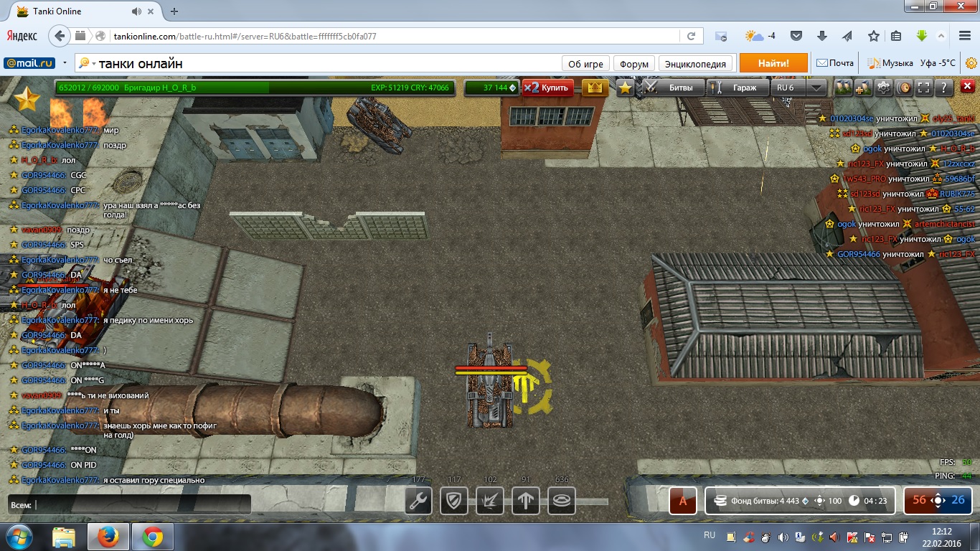Open the game help question mark
980x551 pixels.
coord(944,88)
